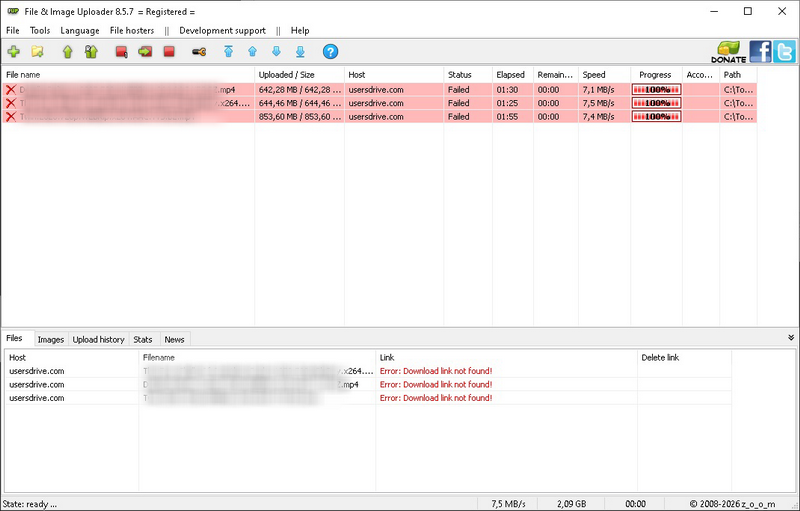Open the Twitter icon link
The width and height of the screenshot is (800, 511).
pos(784,52)
